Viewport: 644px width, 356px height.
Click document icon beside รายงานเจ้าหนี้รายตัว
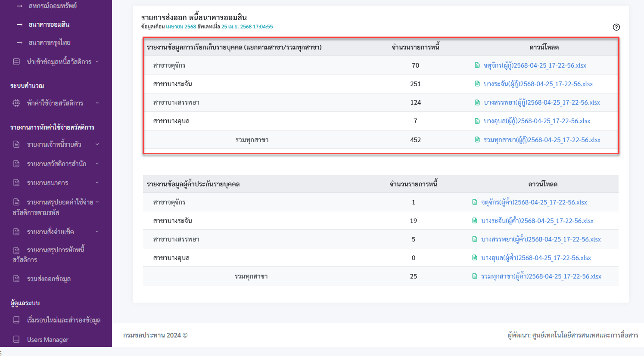(x=16, y=144)
